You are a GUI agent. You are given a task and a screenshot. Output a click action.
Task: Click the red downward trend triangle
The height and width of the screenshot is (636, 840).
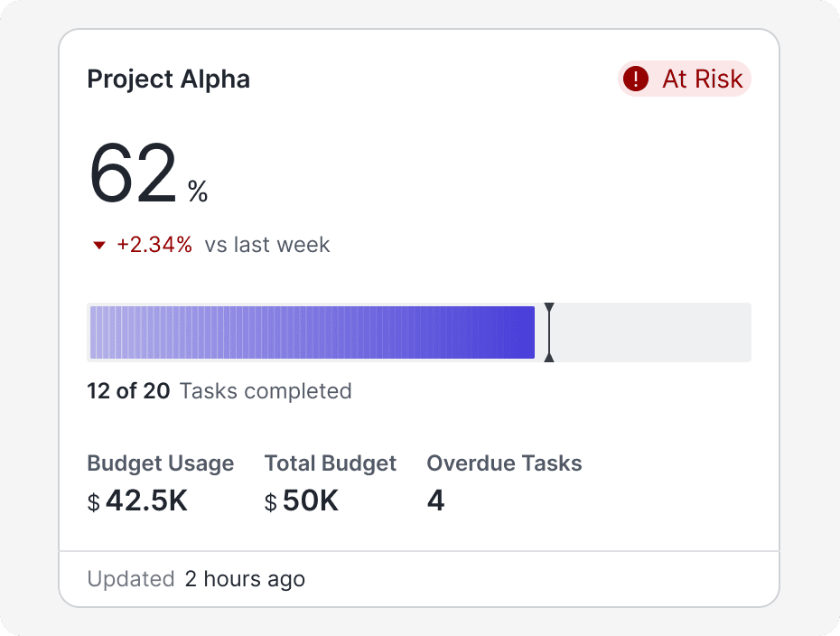click(99, 245)
